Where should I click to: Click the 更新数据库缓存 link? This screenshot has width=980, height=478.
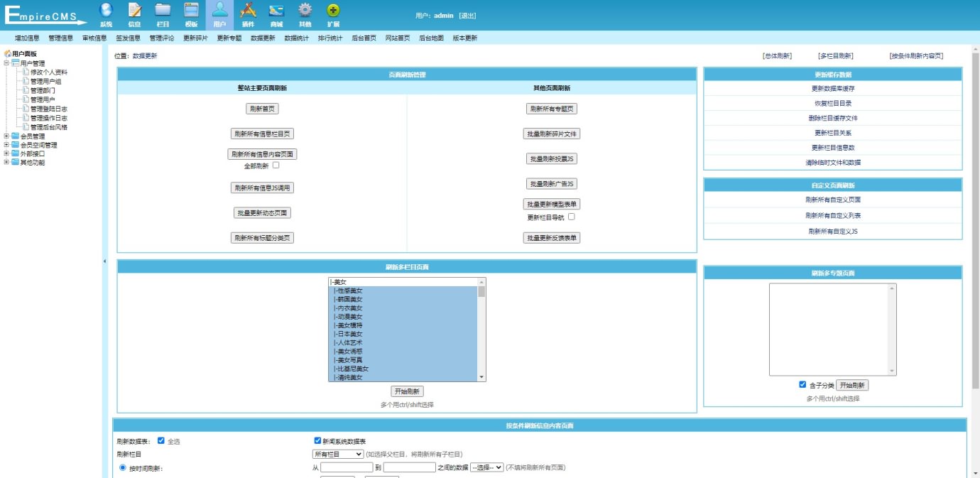(x=833, y=89)
